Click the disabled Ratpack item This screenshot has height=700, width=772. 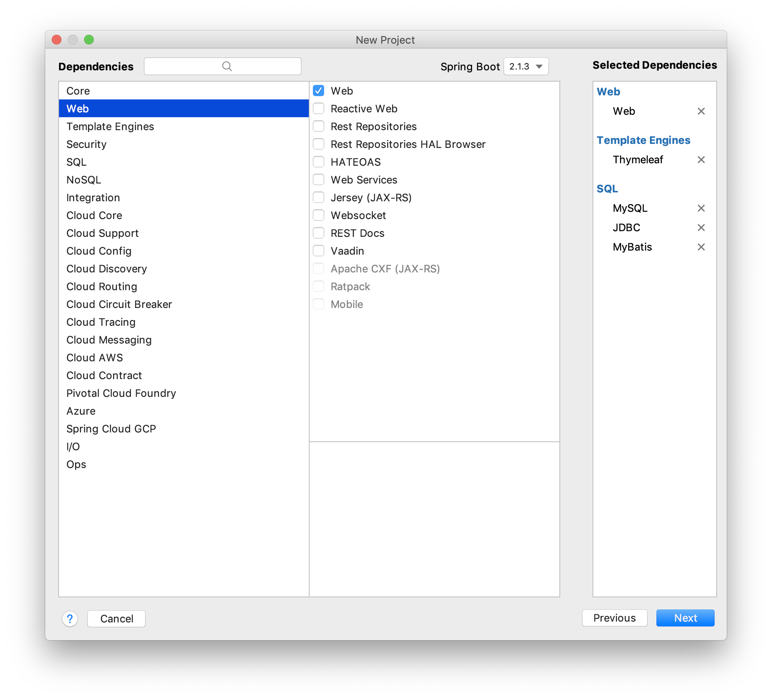tap(350, 287)
